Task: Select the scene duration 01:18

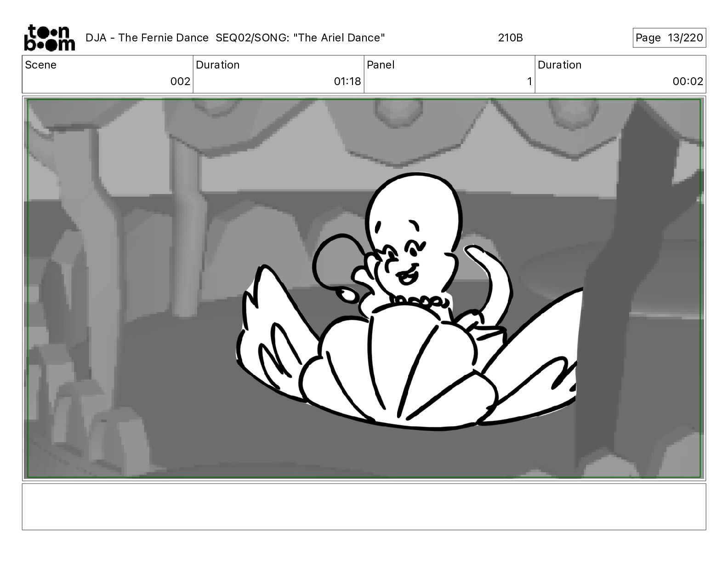Action: 347,81
